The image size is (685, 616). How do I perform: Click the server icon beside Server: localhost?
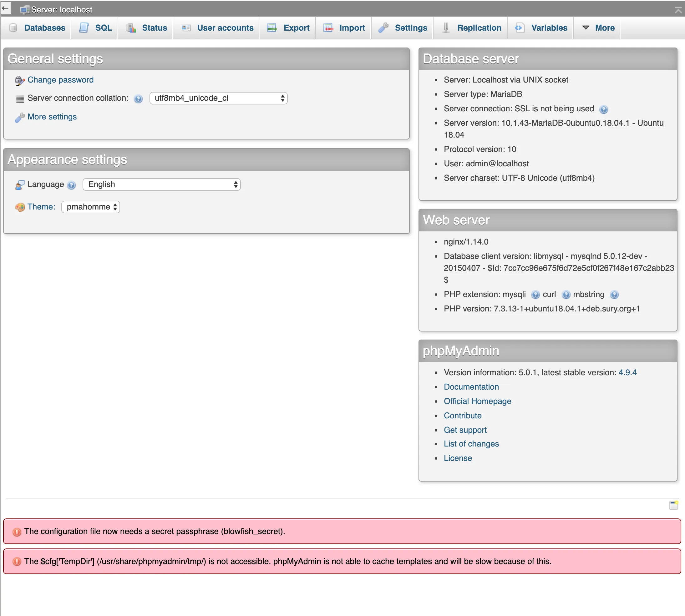(24, 10)
